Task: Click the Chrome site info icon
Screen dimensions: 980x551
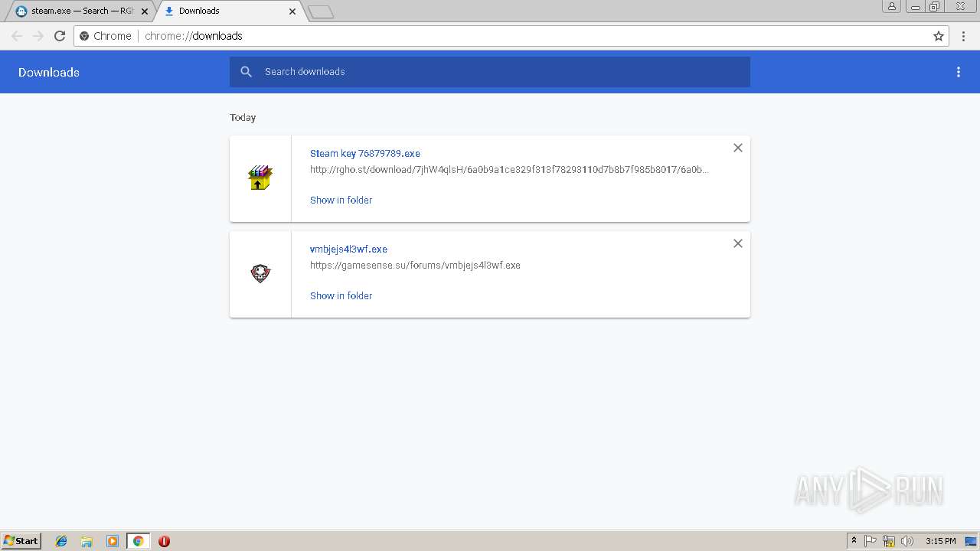Action: (84, 36)
